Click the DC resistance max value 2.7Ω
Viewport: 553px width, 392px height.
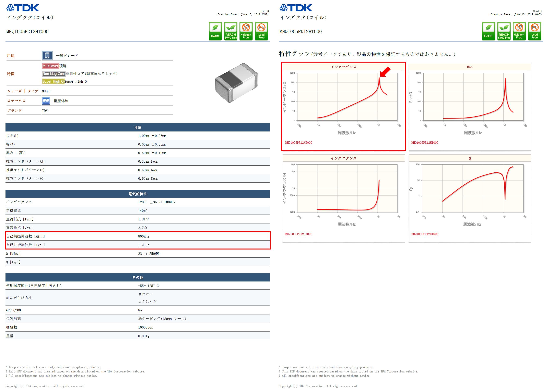pos(142,228)
